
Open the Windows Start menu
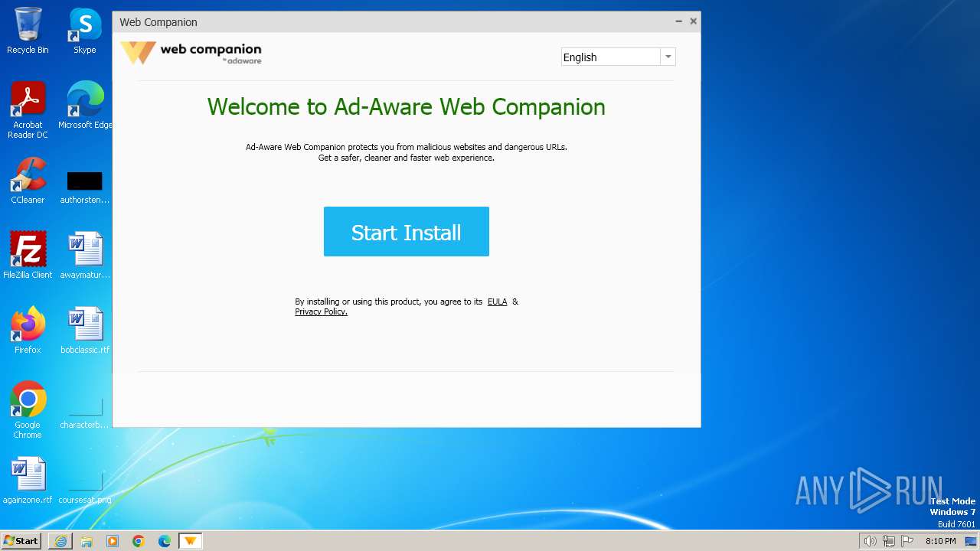21,540
